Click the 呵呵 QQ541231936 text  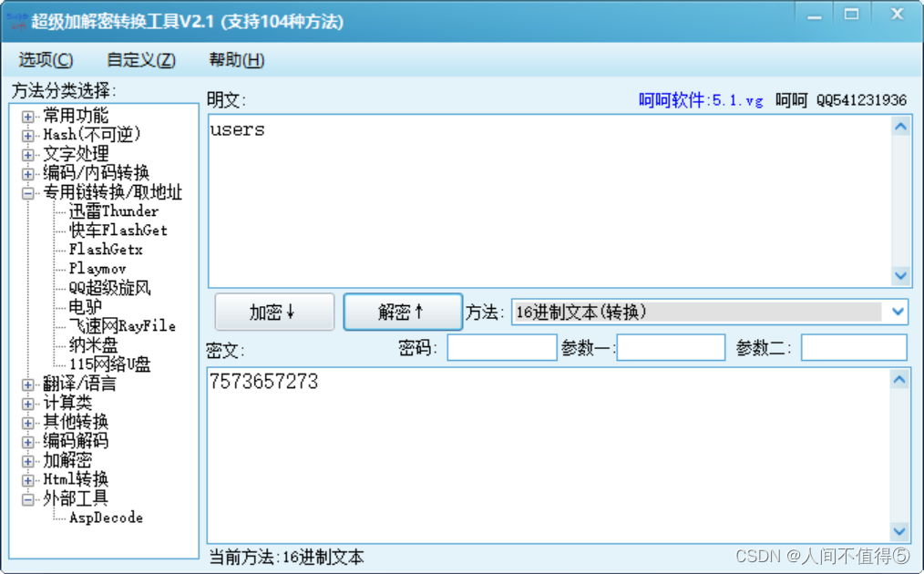(x=841, y=100)
